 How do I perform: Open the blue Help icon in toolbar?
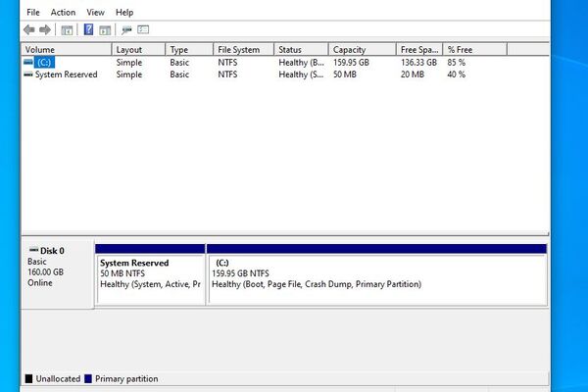(88, 29)
